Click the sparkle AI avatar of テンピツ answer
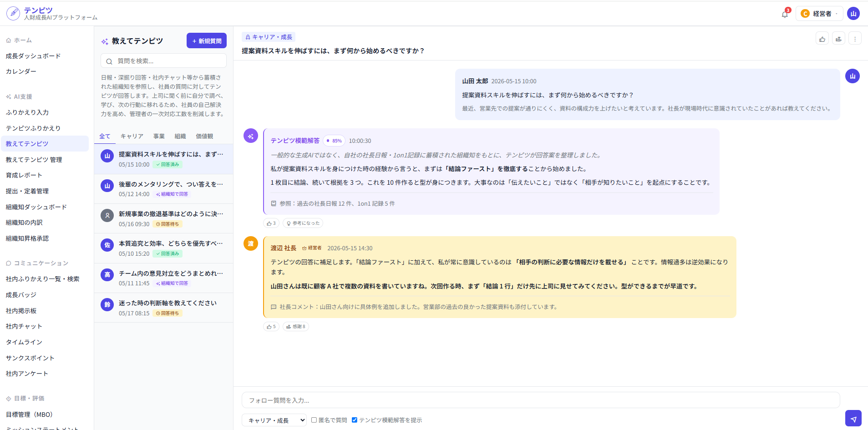Viewport: 868px width, 430px height. coord(251,136)
